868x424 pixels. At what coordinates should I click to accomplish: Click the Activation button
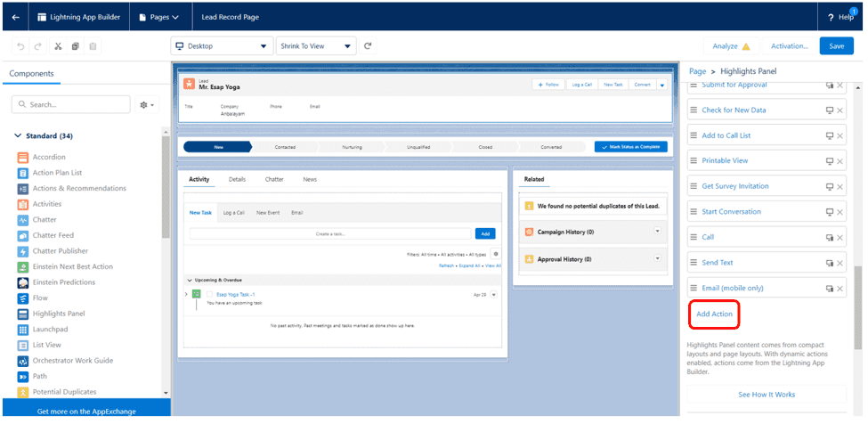(x=790, y=46)
